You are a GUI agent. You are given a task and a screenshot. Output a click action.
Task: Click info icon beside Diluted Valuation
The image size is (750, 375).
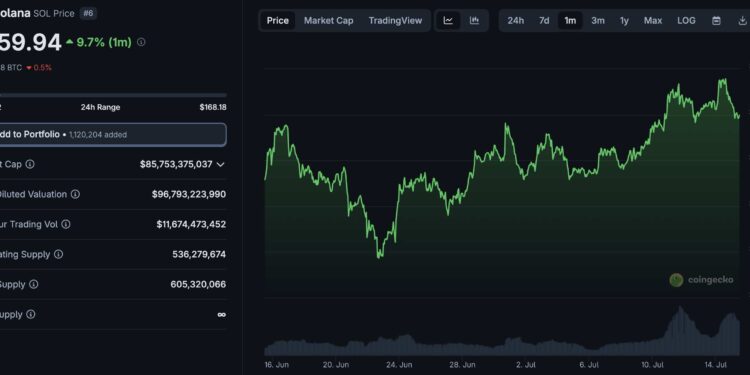[x=75, y=194]
